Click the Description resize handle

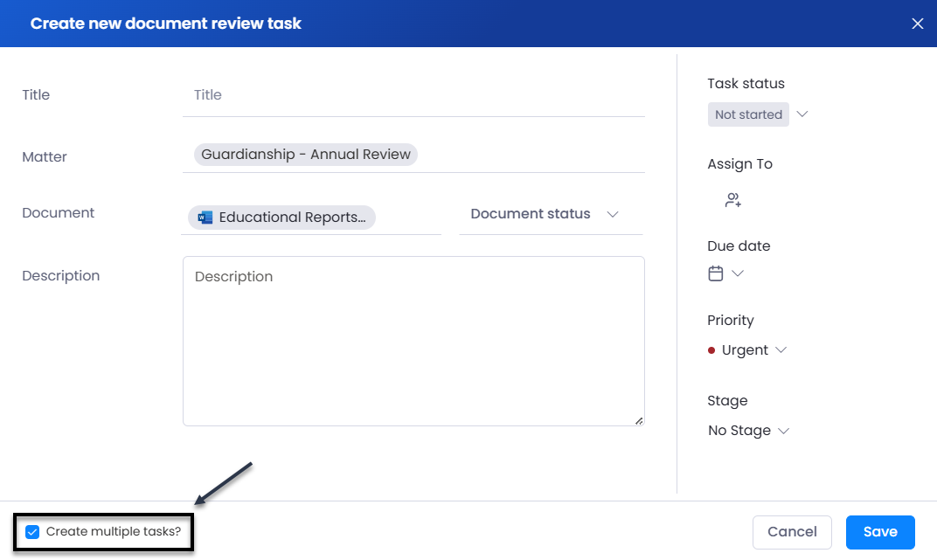pyautogui.click(x=639, y=421)
